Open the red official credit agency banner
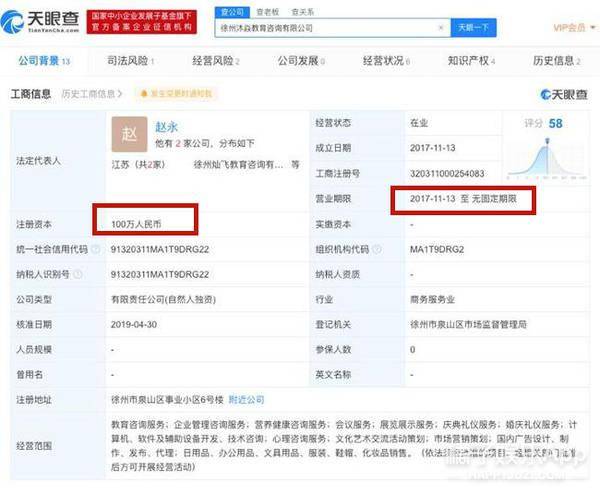 click(142, 22)
